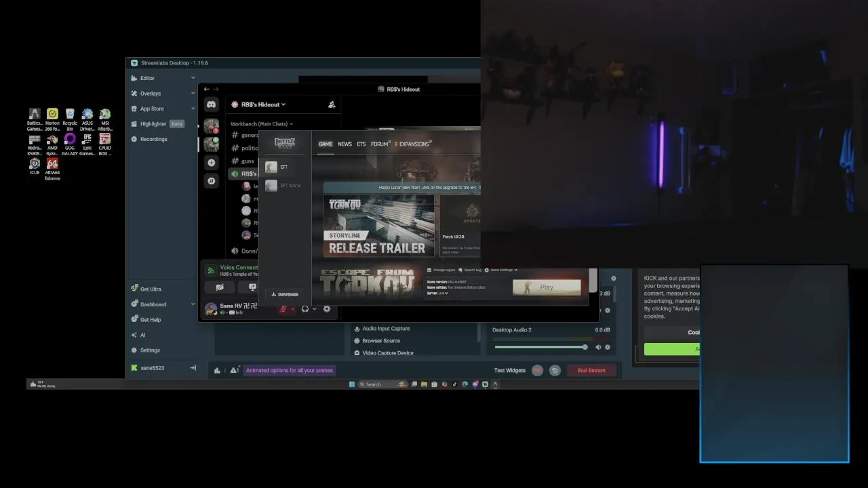Expand the Editor menu chevron
The image size is (868, 488).
193,78
